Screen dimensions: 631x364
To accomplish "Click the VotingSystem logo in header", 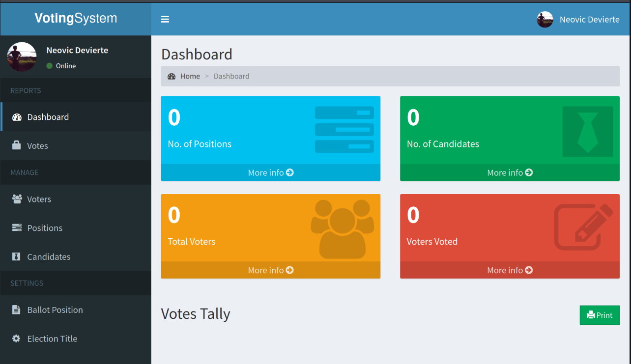I will click(76, 19).
